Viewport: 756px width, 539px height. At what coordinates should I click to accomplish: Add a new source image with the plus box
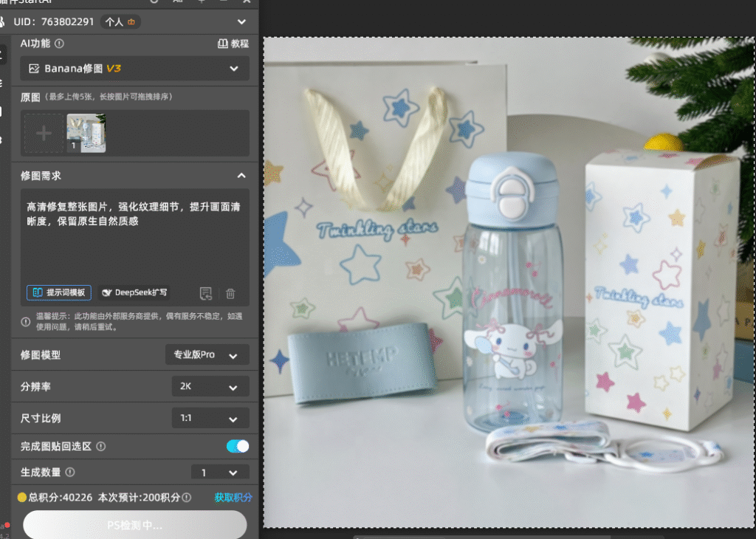(x=44, y=133)
